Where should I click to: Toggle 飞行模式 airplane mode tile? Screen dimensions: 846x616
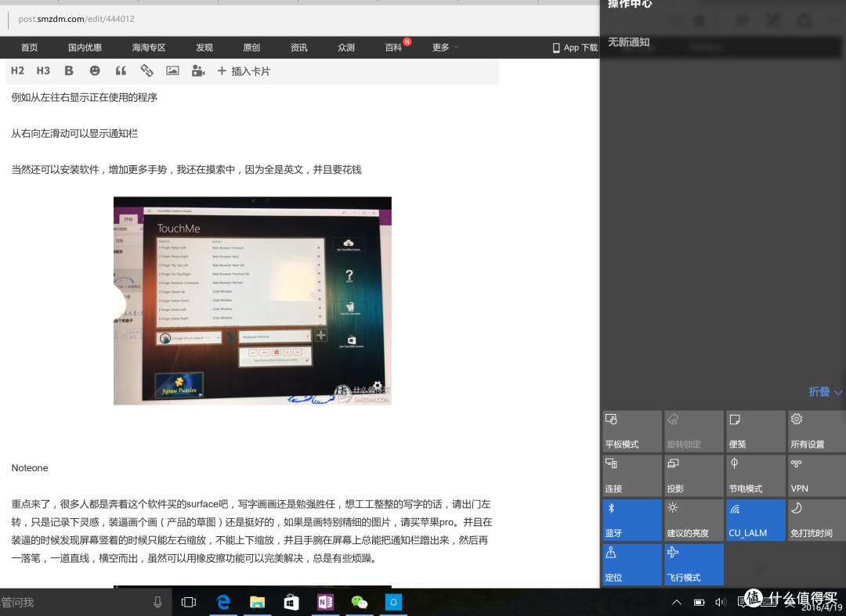click(x=694, y=564)
